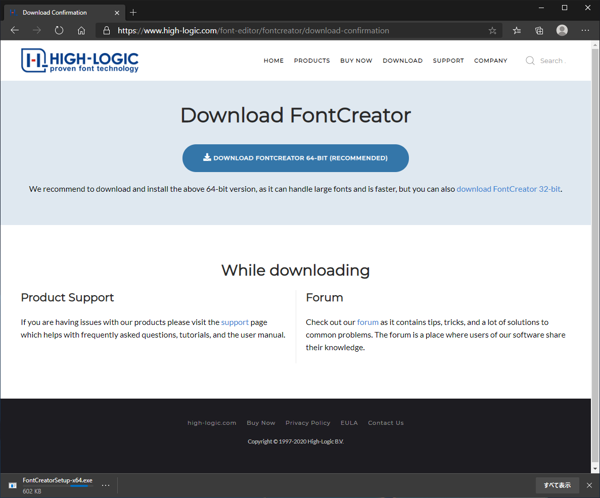Click the show all downloads button
This screenshot has width=600, height=498.
coord(557,485)
